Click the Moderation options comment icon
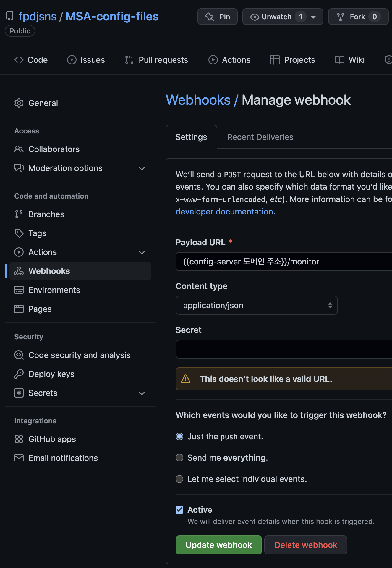This screenshot has width=392, height=568. click(19, 168)
